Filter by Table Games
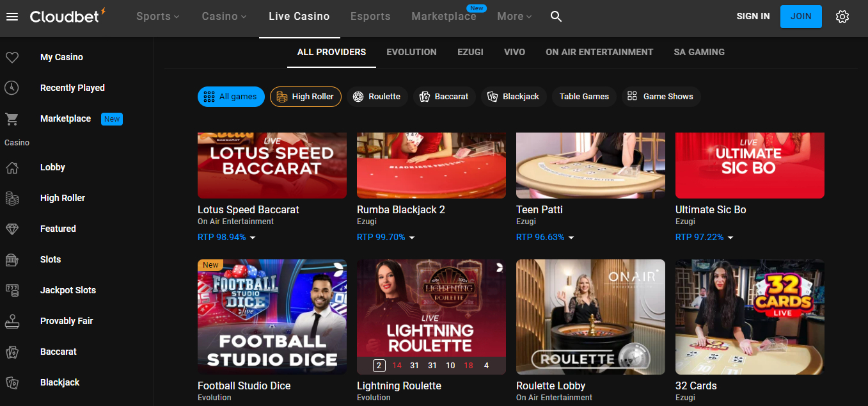868x406 pixels. 584,97
